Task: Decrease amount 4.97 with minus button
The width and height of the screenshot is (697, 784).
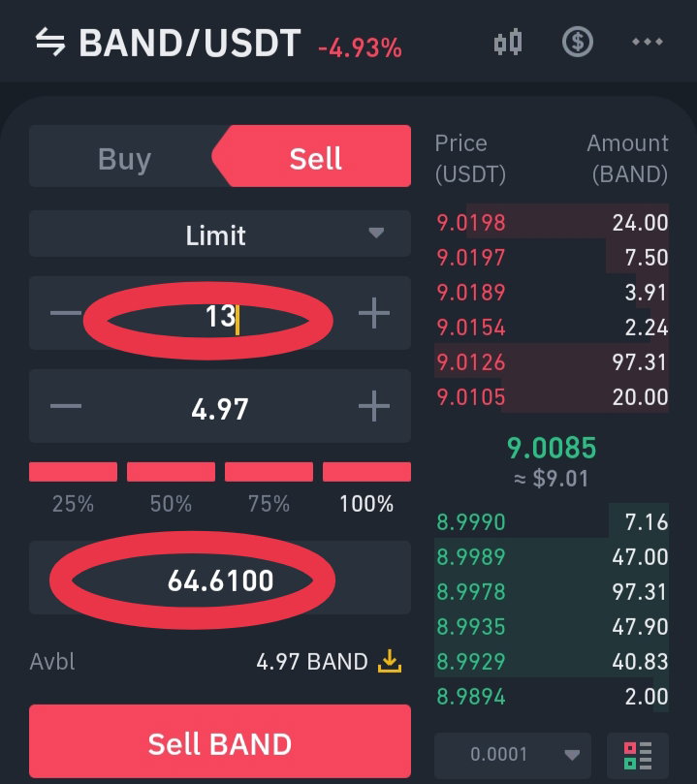Action: (66, 406)
